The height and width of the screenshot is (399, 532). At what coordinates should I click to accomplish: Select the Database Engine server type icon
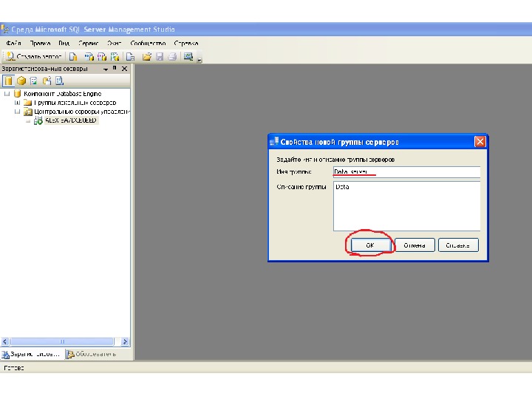8,81
